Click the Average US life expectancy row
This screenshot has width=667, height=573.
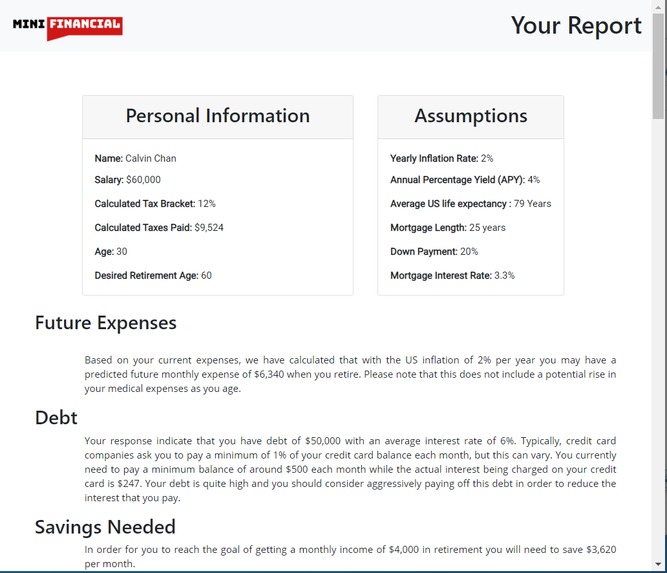tap(470, 204)
